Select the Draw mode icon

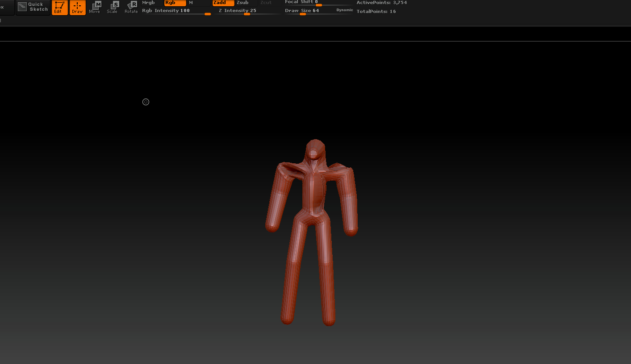click(x=78, y=7)
